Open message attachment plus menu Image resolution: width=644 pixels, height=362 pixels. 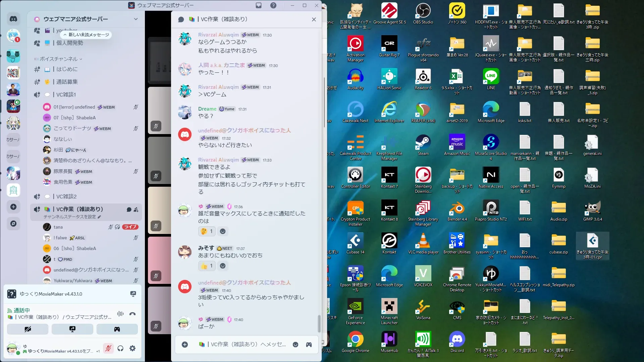[185, 345]
